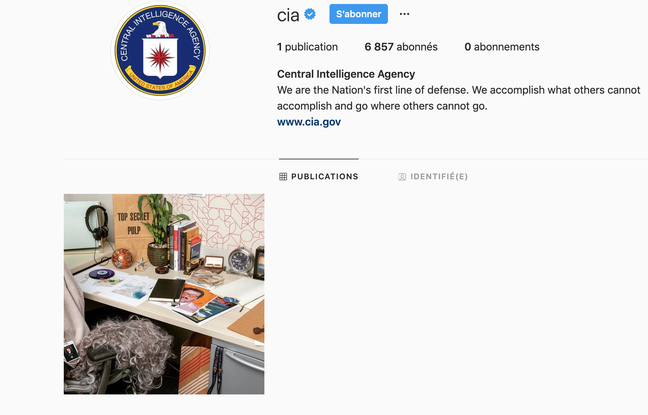This screenshot has width=648, height=415.
Task: Click the tagged-person icon next to Identifié(e)
Action: coord(402,177)
